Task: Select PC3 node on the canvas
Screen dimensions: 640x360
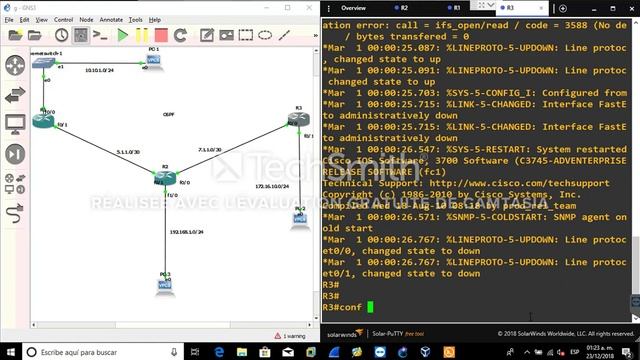Action: (165, 287)
